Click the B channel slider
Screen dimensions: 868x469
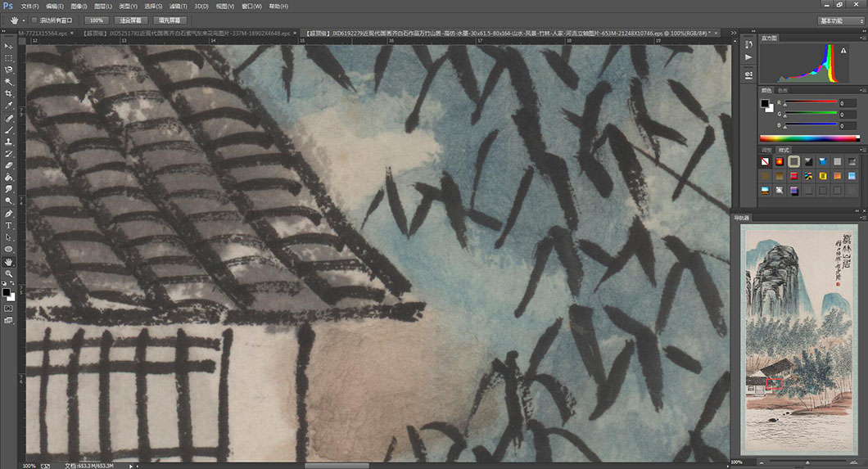click(811, 125)
